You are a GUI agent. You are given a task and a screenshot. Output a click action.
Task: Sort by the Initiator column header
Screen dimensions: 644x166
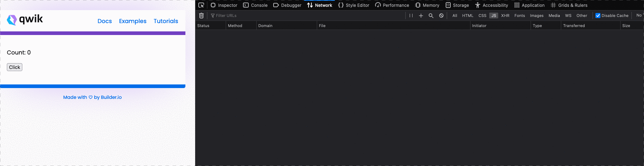(500, 26)
